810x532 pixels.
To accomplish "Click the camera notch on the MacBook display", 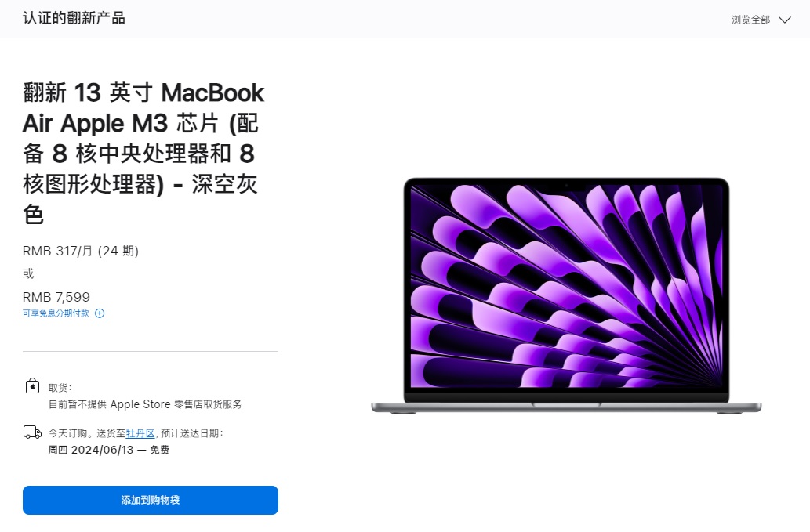I will (x=566, y=185).
